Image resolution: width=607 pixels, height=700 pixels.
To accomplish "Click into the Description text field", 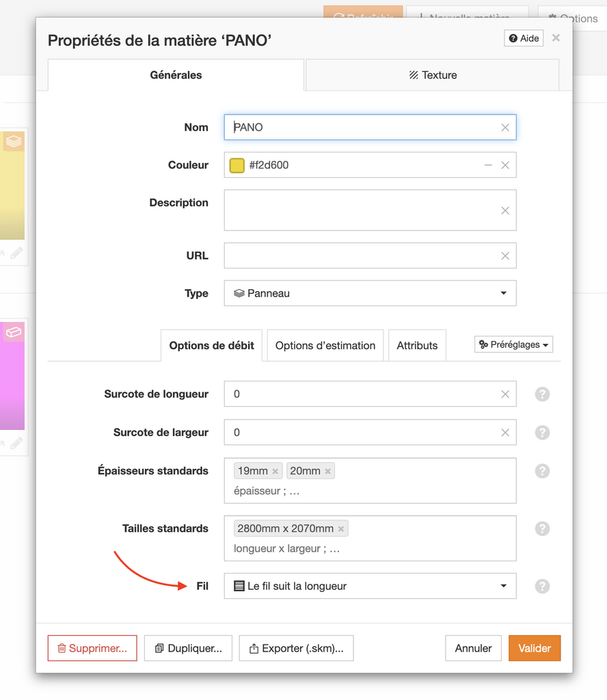I will [x=362, y=210].
